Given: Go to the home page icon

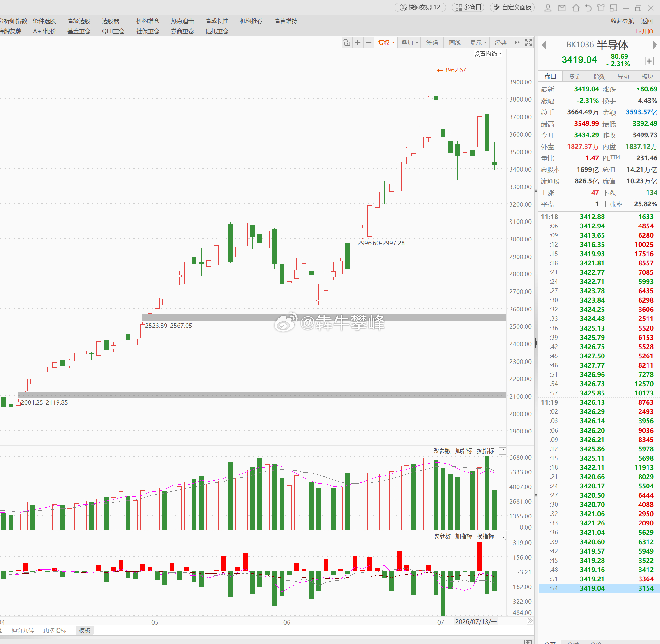Looking at the screenshot, I should click(576, 8).
